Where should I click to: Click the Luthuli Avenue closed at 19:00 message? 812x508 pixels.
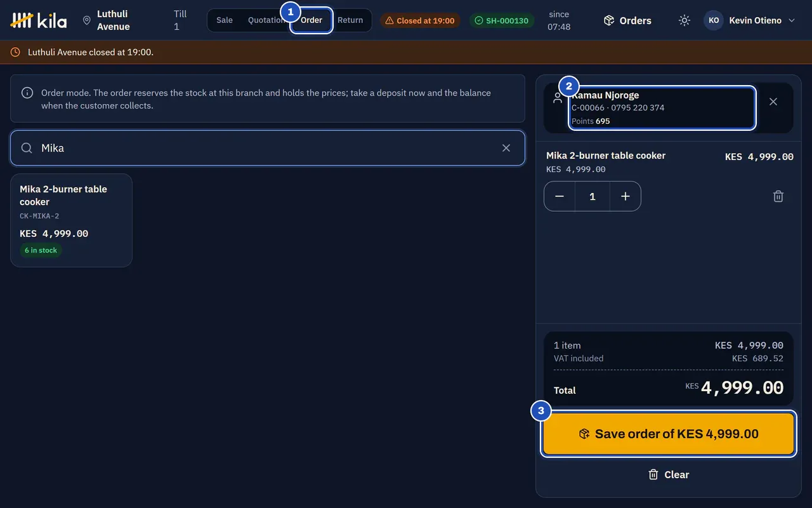(91, 52)
